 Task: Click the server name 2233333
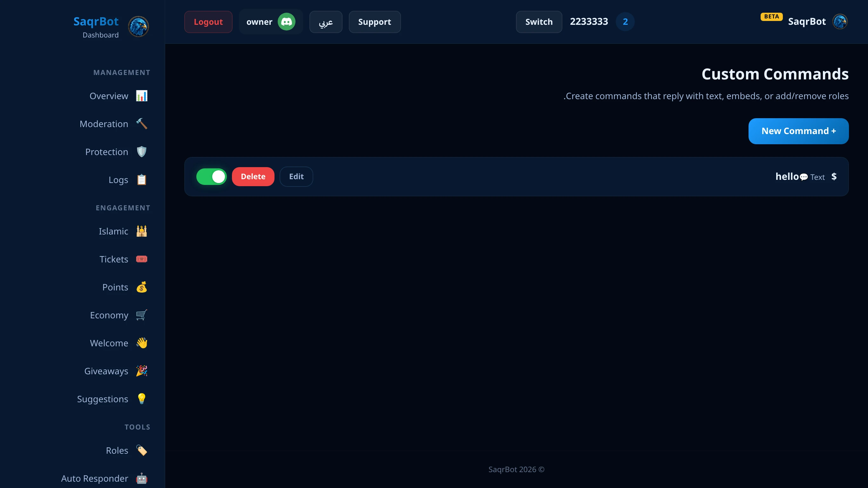(589, 22)
